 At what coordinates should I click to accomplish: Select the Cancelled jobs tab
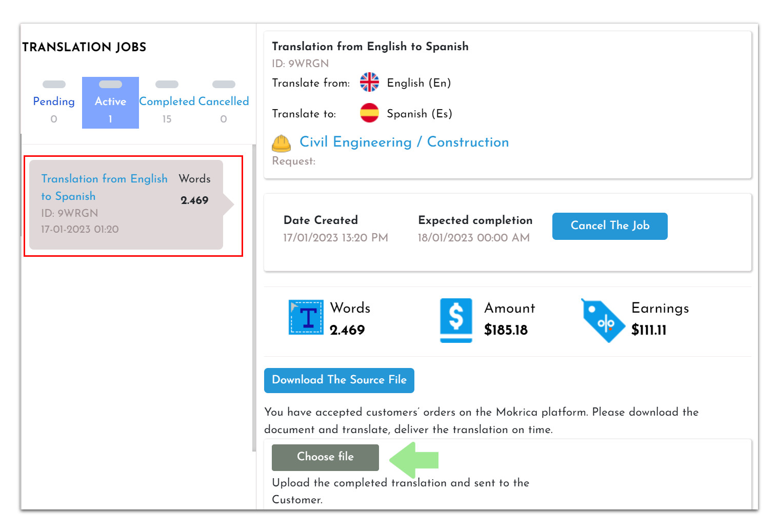pyautogui.click(x=223, y=101)
